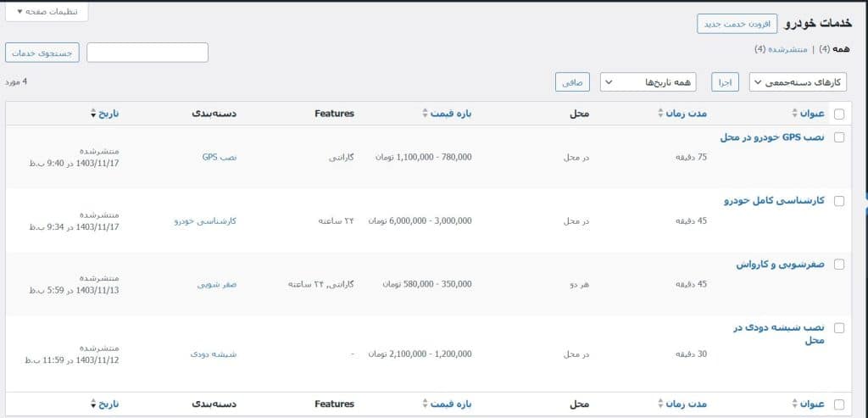Viewport: 868px width, 418px height.
Task: Open the صفر شویی category link
Action: coord(217,285)
